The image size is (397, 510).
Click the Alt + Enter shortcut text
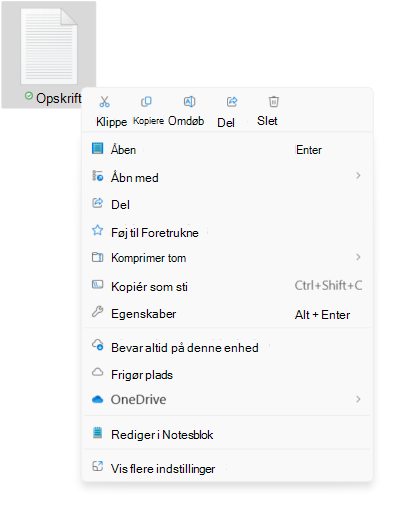(322, 314)
